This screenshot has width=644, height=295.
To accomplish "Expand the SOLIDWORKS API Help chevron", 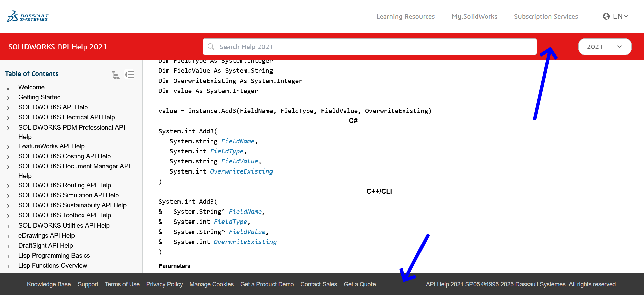I will [8, 108].
